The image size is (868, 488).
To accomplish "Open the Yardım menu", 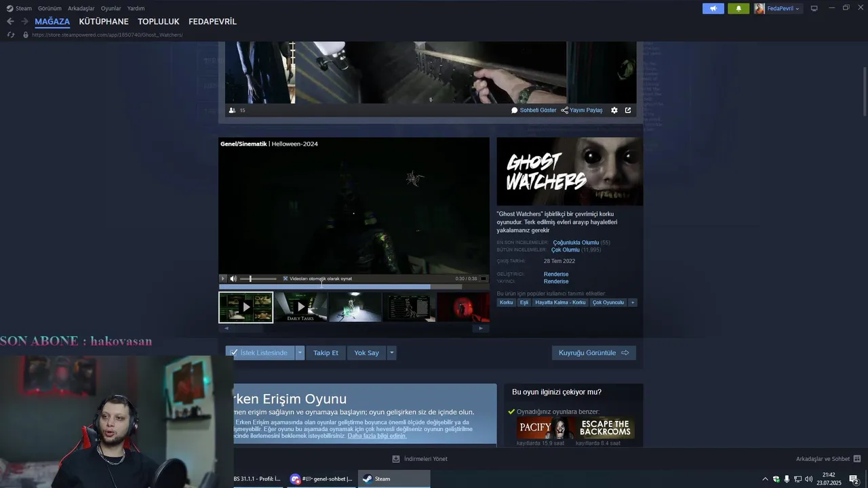I will [136, 8].
